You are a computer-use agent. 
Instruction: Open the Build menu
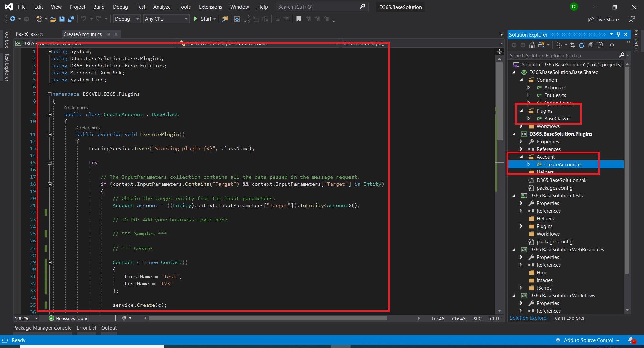[x=99, y=7]
